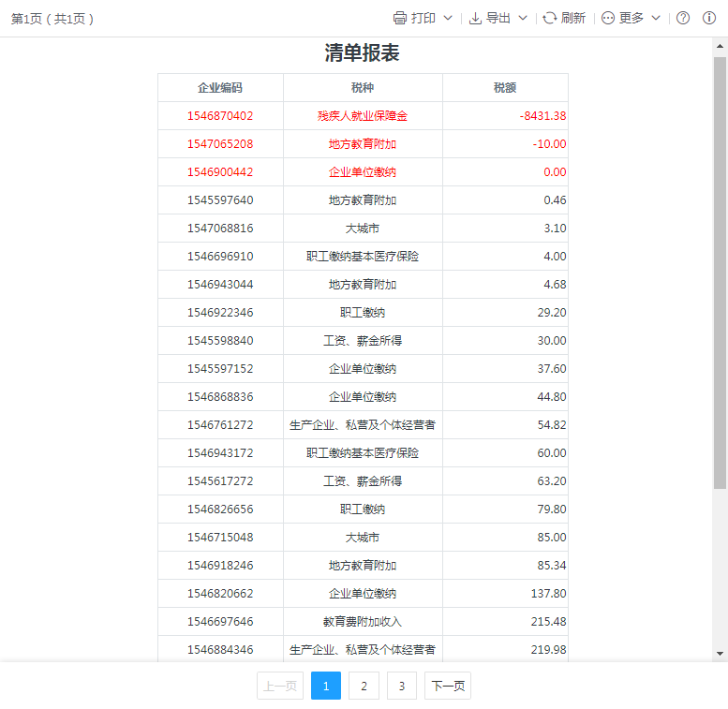Click the export download icon

pos(475,18)
